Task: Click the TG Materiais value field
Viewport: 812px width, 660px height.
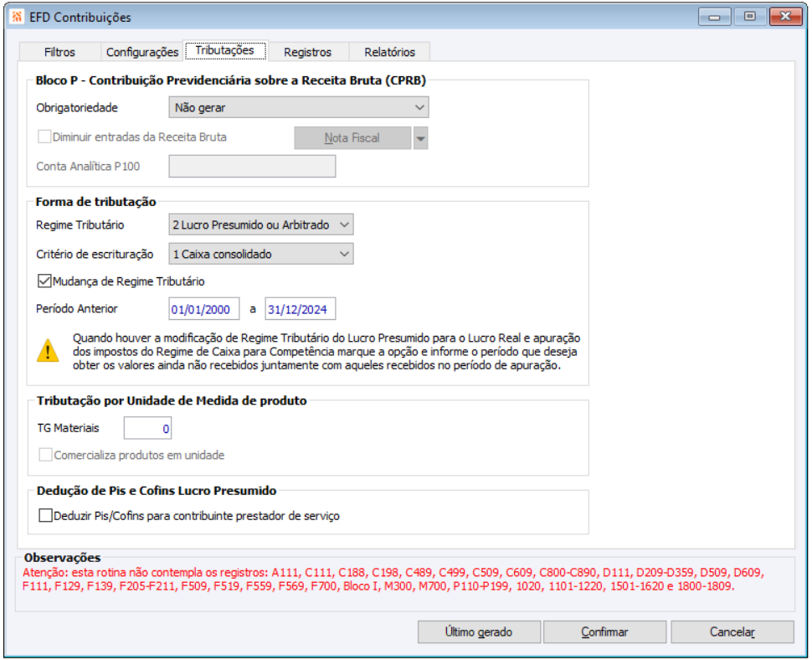Action: 147,429
